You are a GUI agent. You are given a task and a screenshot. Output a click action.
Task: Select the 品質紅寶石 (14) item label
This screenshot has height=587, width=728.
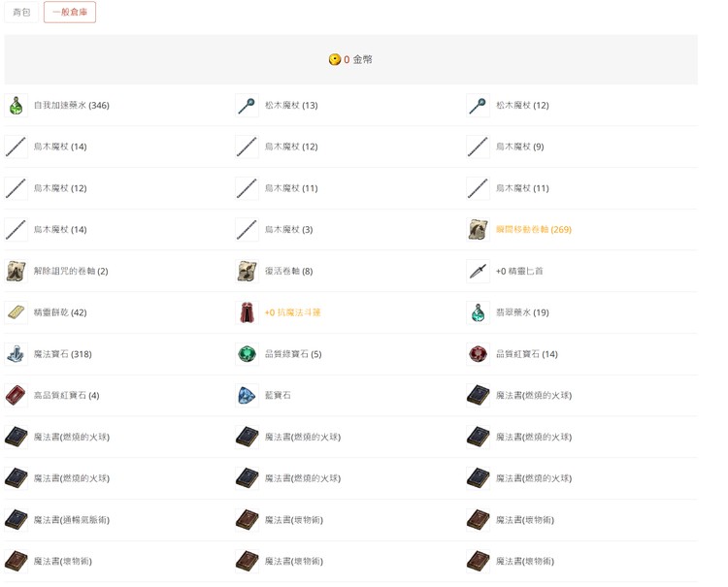click(526, 355)
